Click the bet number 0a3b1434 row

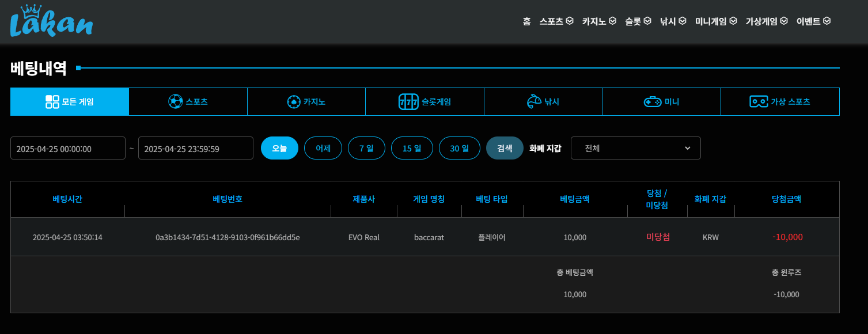click(228, 237)
